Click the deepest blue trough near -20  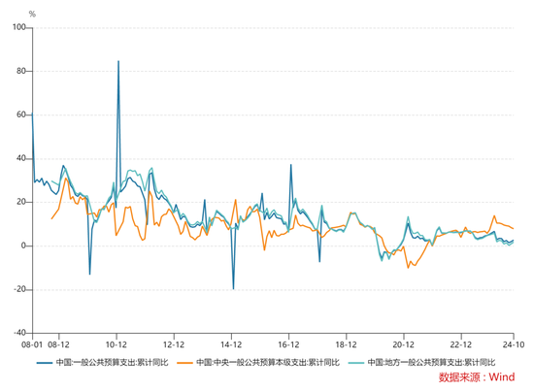tap(233, 289)
